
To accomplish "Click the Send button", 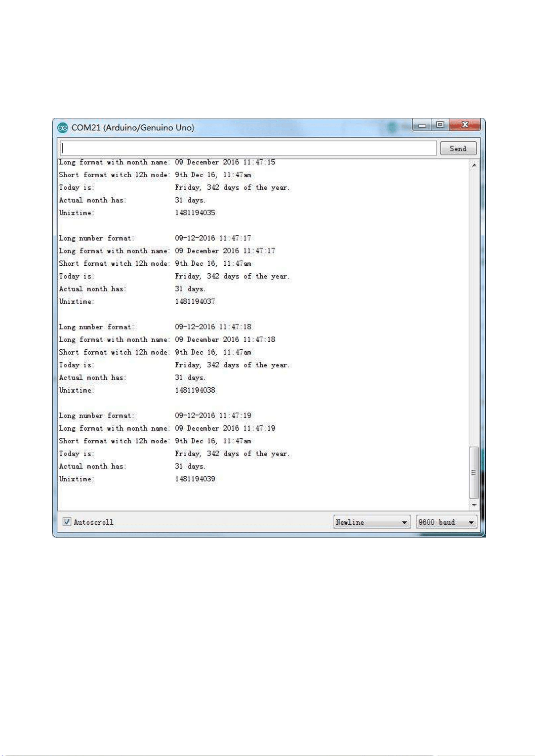I will point(458,148).
